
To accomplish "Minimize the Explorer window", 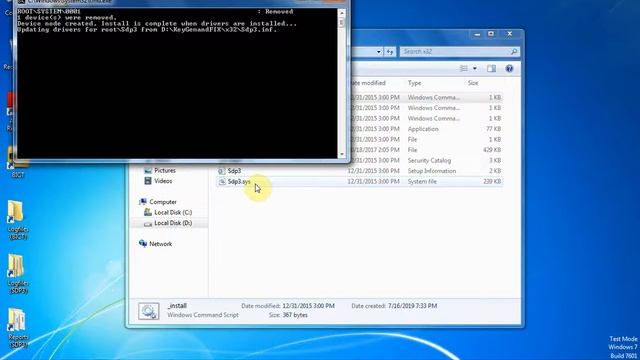I will (477, 34).
